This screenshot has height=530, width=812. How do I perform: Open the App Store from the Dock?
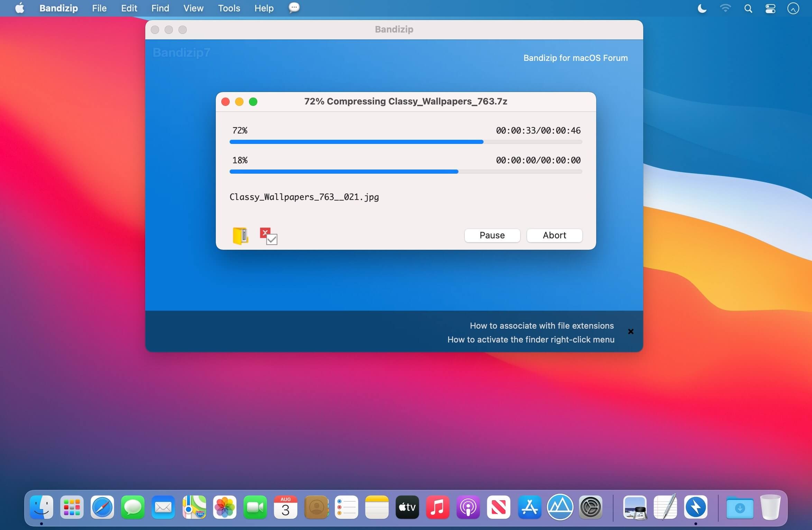coord(529,507)
